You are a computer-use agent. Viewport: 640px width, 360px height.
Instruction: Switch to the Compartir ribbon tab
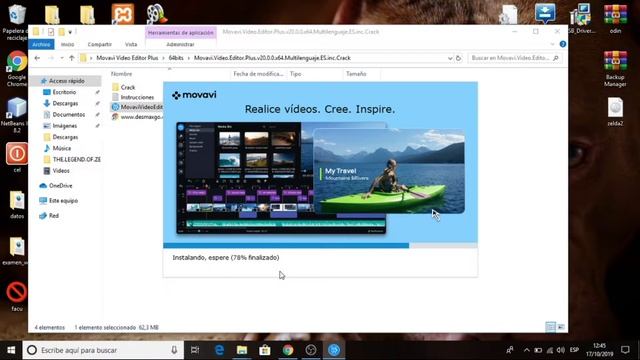tap(100, 44)
